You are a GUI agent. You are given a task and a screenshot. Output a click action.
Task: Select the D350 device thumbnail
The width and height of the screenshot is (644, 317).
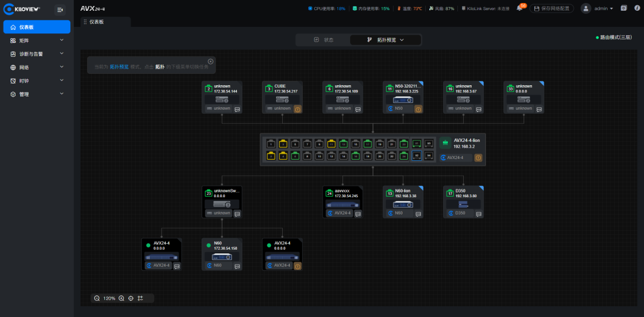click(463, 204)
